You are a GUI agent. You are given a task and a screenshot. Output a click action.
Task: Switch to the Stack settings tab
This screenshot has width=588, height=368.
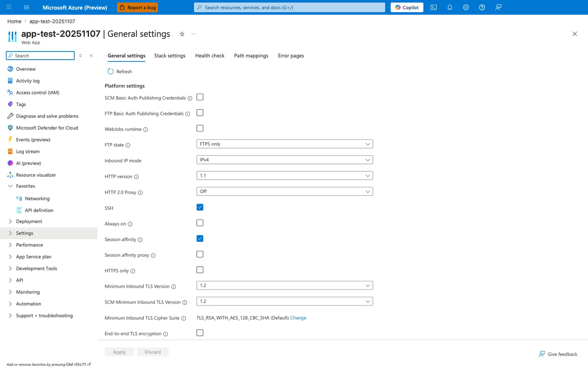(x=170, y=56)
